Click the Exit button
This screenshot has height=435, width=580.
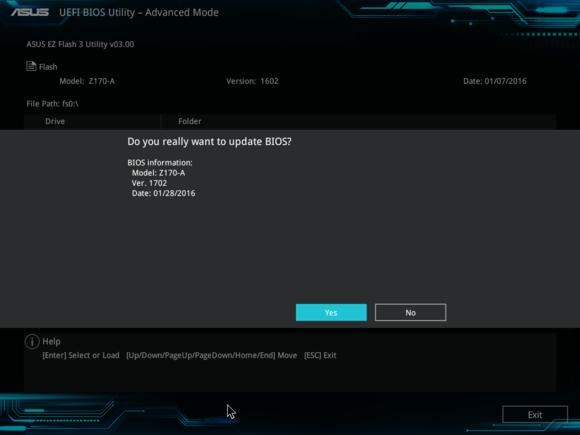pyautogui.click(x=535, y=415)
